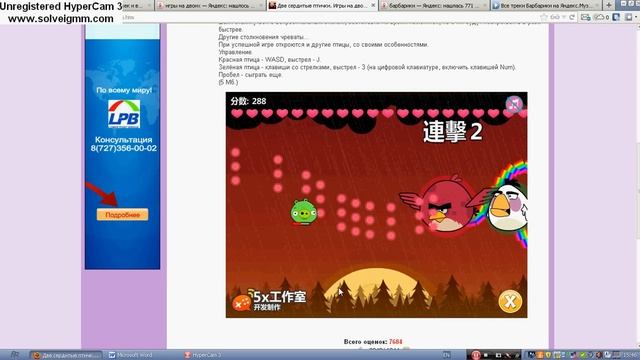This screenshot has height=360, width=640.
Task: Mute the game music with the note icon
Action: [514, 104]
